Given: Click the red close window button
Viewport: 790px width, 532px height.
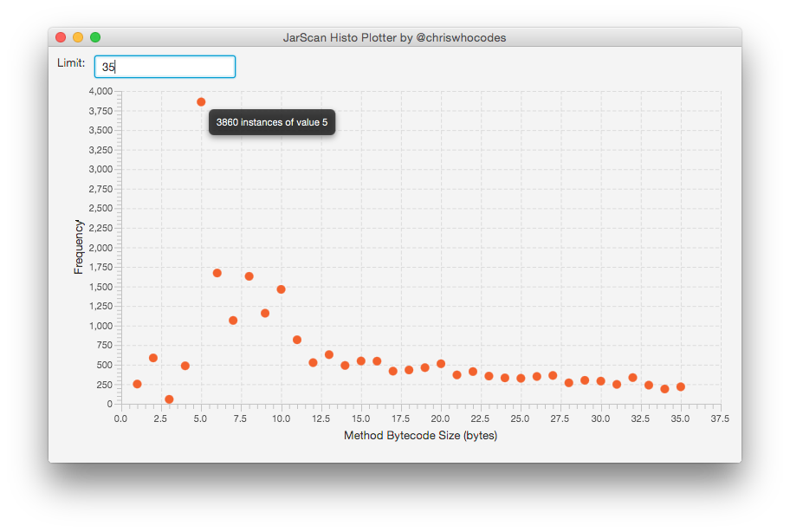Looking at the screenshot, I should pos(61,37).
